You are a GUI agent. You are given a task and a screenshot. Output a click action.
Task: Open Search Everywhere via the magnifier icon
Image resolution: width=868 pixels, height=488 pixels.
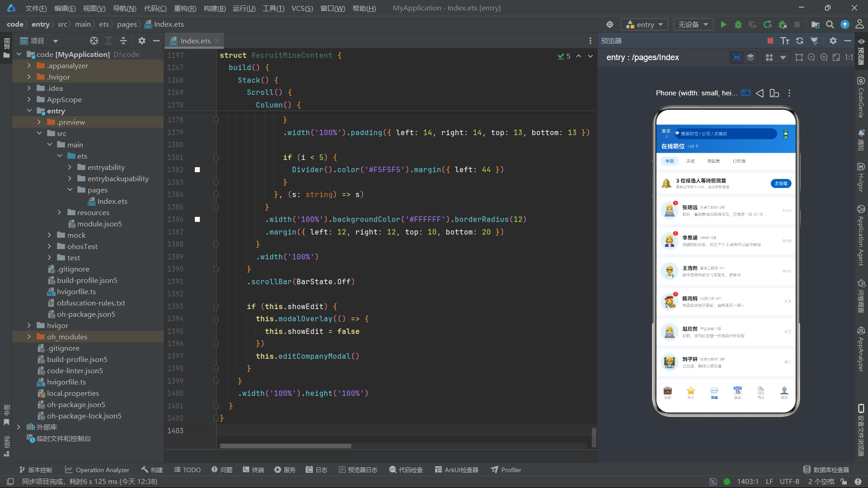(830, 24)
